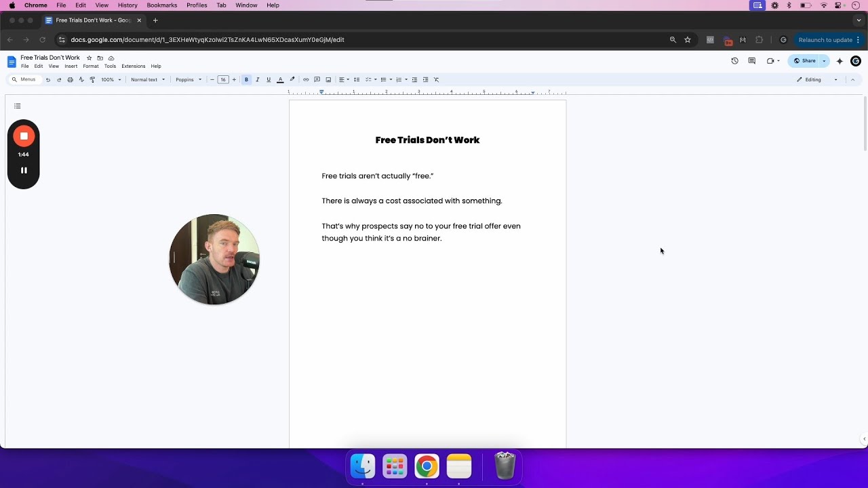This screenshot has height=488, width=868.
Task: Reload the page
Action: tap(42, 40)
